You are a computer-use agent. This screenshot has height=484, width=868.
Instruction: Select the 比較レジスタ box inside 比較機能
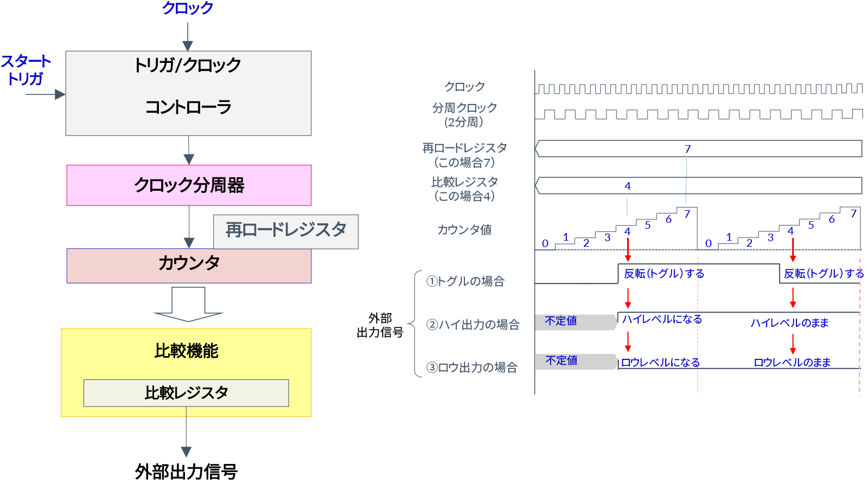(186, 393)
